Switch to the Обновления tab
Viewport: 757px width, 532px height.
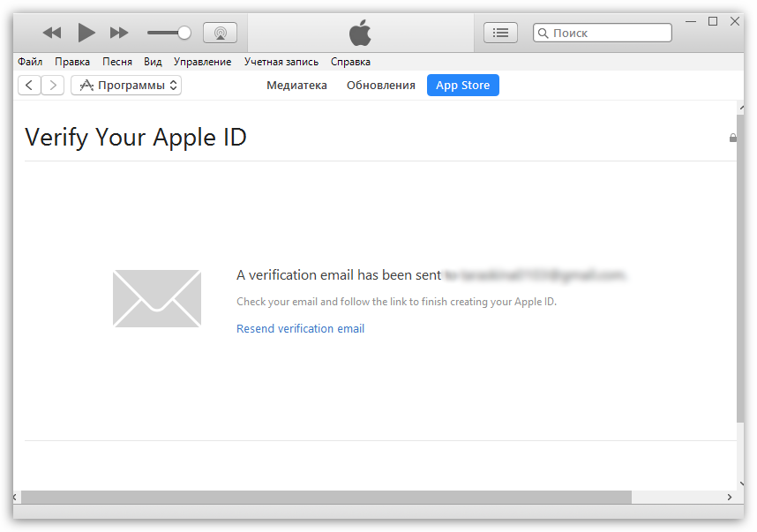(x=380, y=86)
